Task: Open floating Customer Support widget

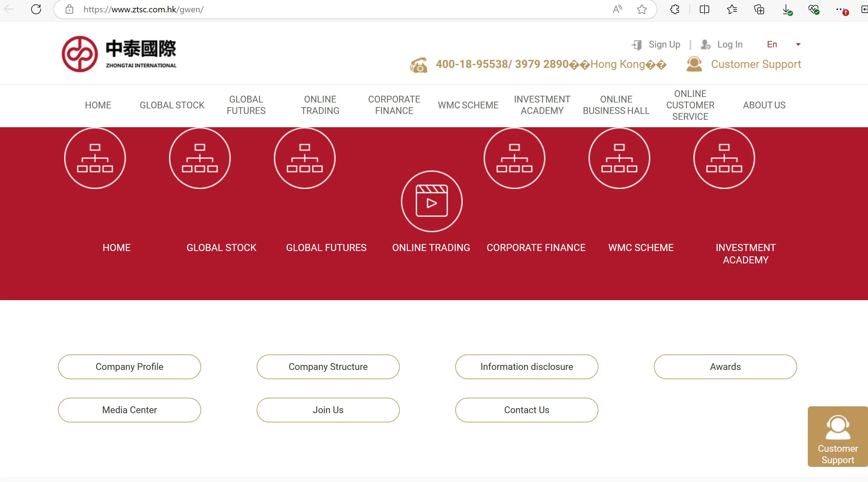Action: (x=838, y=437)
